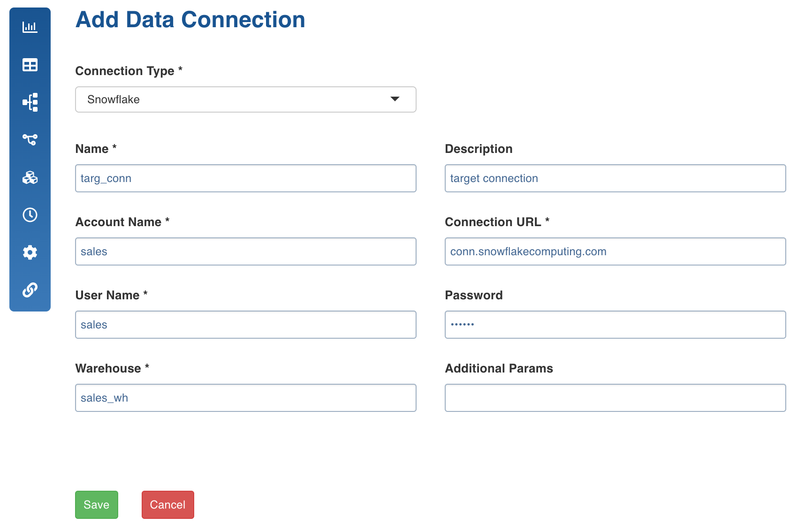
Task: Click the dropdown arrow beside Snowflake
Action: coord(395,99)
